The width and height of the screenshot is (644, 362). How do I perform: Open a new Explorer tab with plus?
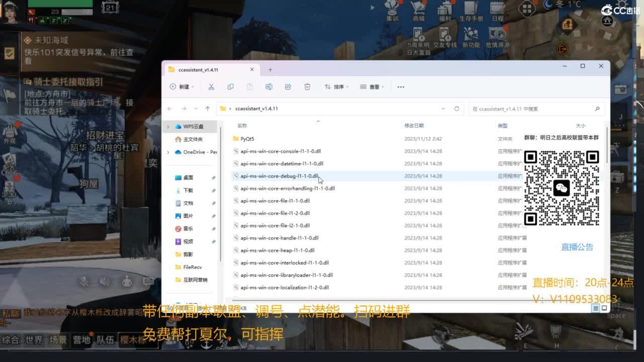pos(270,70)
